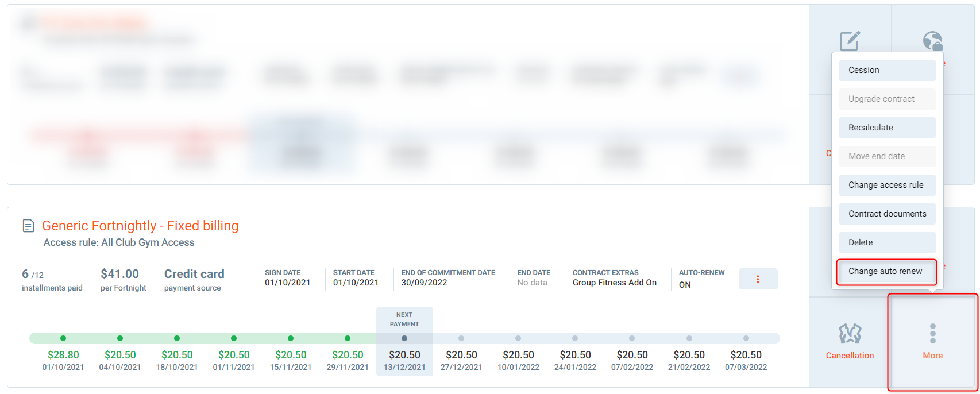Screen dimensions: 980x394
Task: Click the globe with lock icon
Action: pos(932,41)
